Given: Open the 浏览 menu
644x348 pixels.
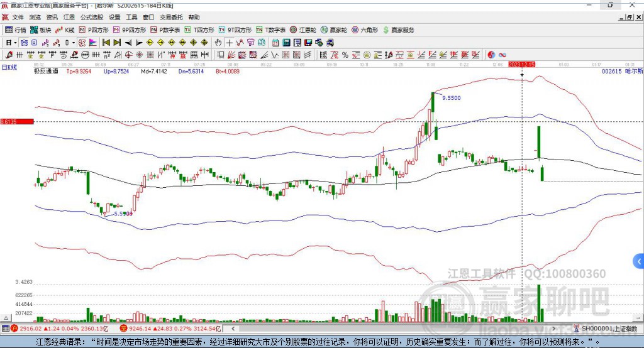Looking at the screenshot, I should [35, 17].
